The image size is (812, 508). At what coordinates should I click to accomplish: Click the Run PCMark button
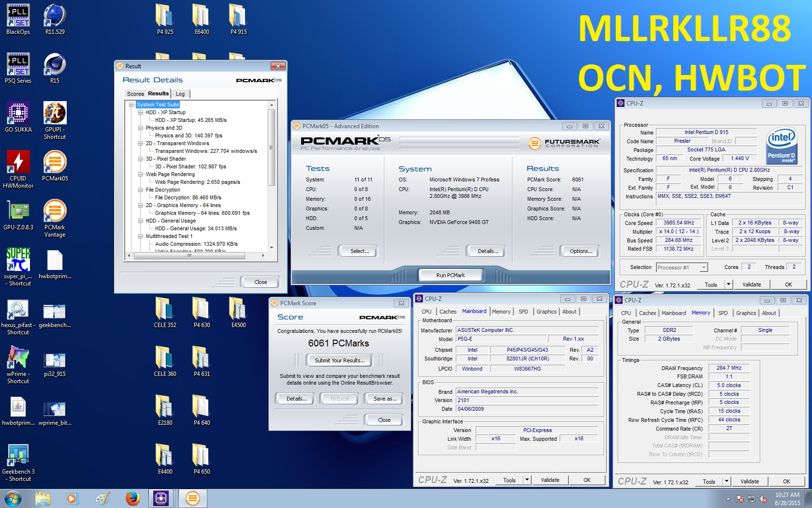450,275
